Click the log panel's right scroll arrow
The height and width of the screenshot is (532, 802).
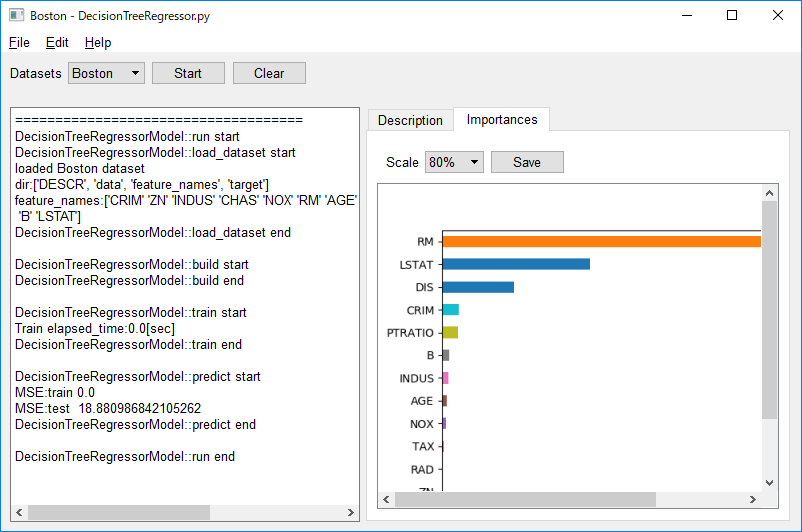pos(350,512)
